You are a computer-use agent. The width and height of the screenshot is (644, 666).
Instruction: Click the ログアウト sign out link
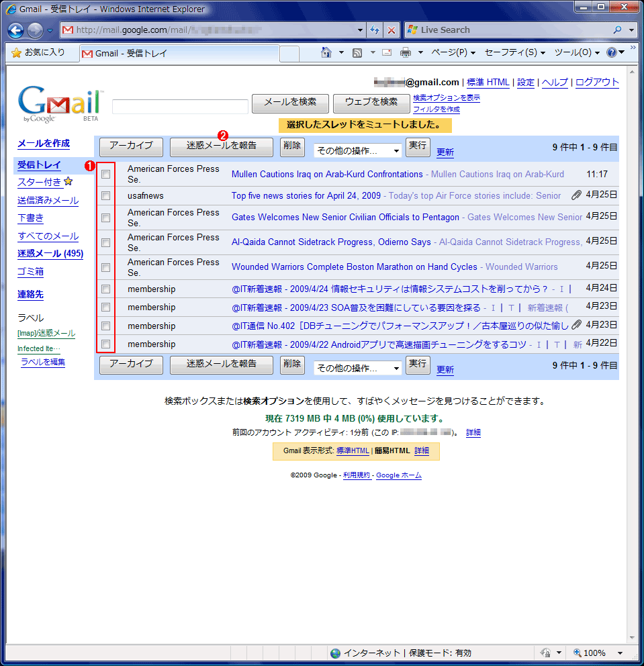click(597, 83)
